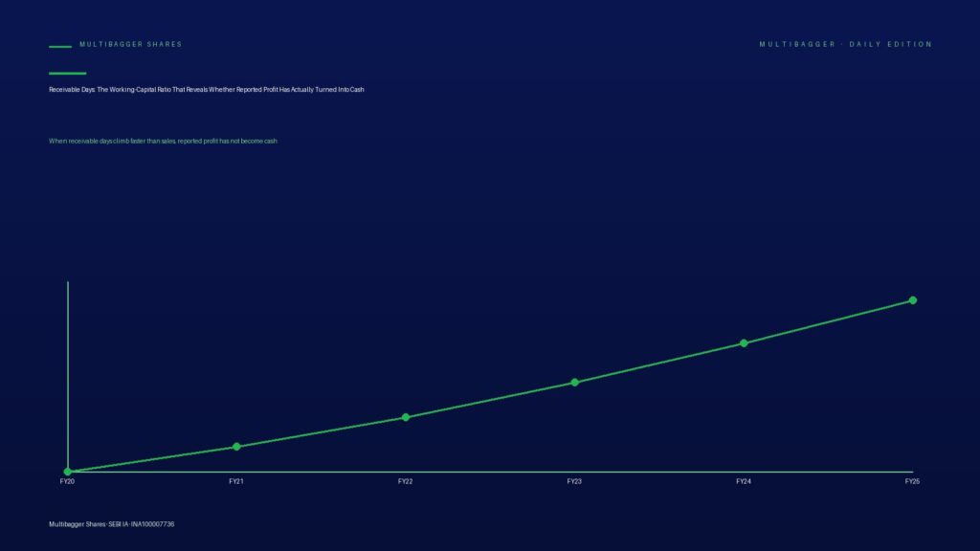Select the FY23 data point on the chart
The height and width of the screenshot is (551, 980).
pos(574,383)
